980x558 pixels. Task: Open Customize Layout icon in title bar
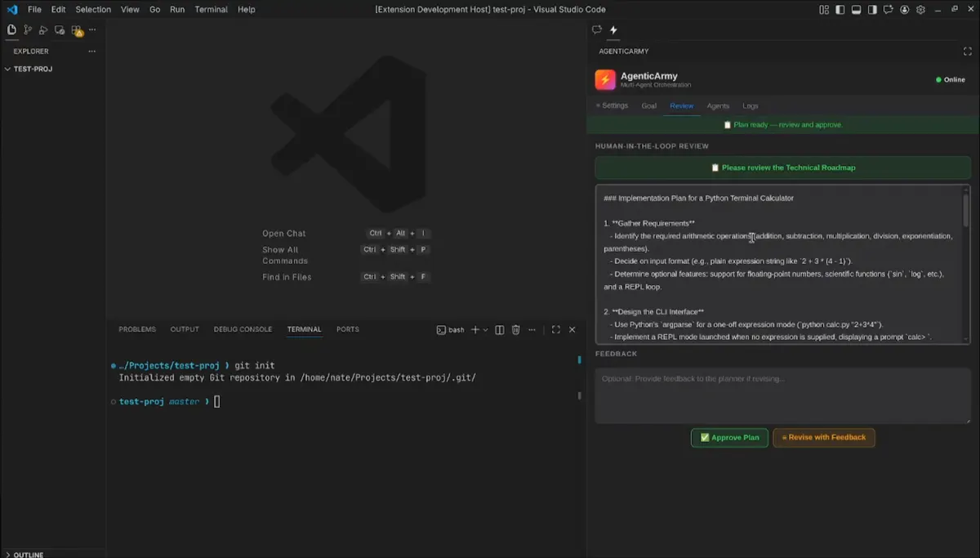click(823, 10)
